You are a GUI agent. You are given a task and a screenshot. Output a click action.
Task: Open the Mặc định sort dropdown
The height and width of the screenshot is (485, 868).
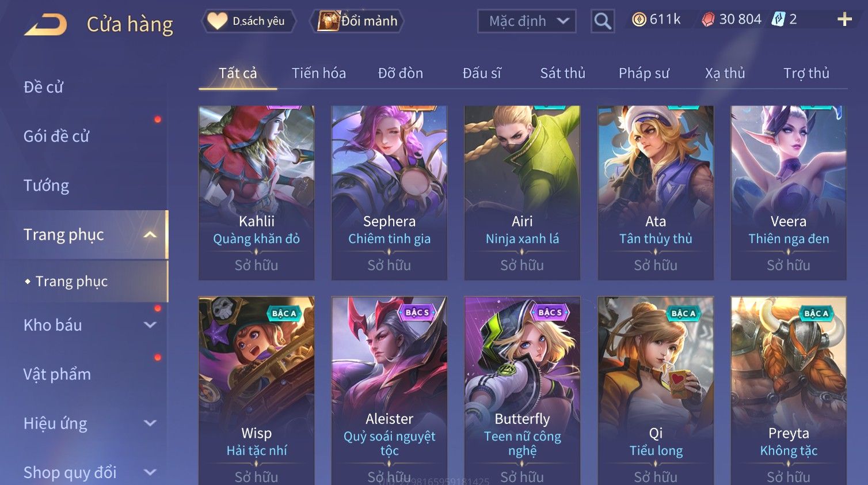coord(527,21)
